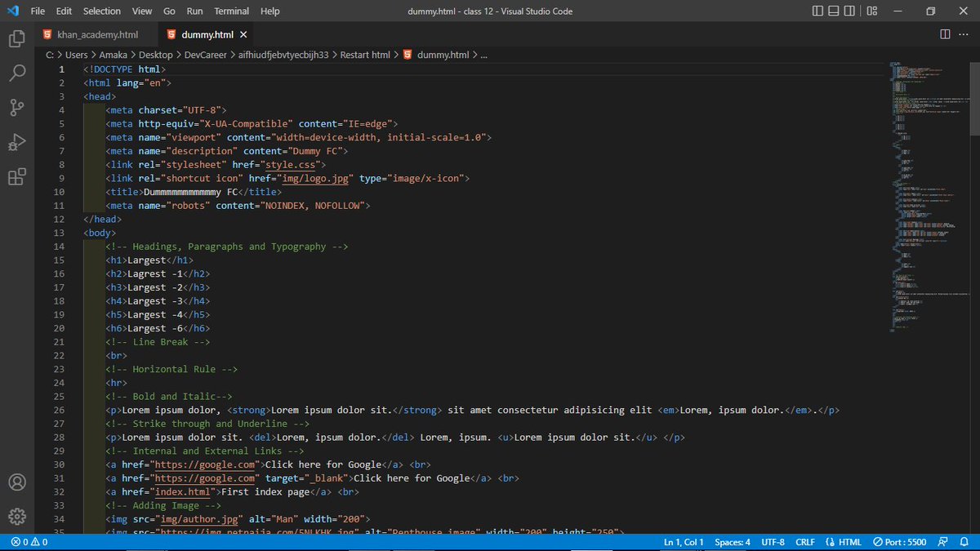Open More Actions ellipsis for editor

[964, 34]
